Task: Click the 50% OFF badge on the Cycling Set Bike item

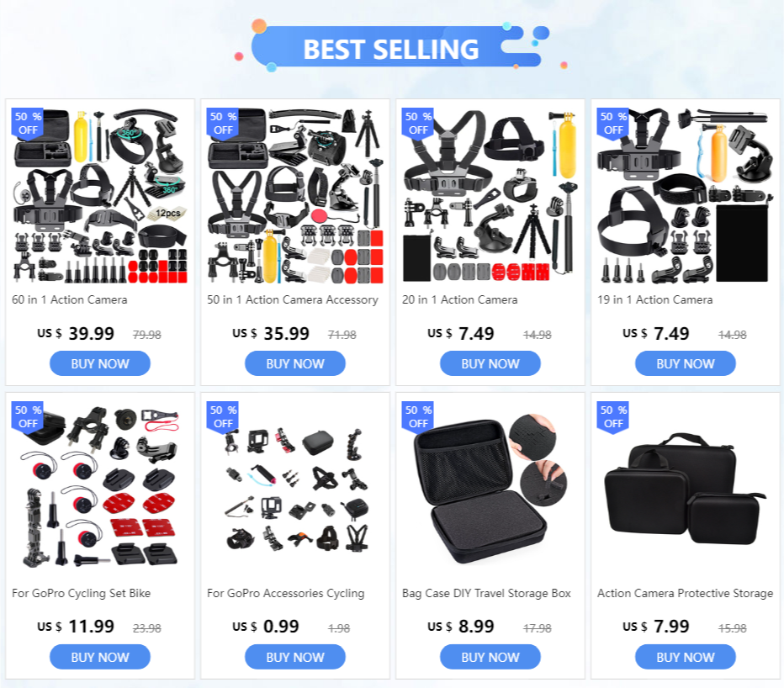Action: click(x=28, y=417)
